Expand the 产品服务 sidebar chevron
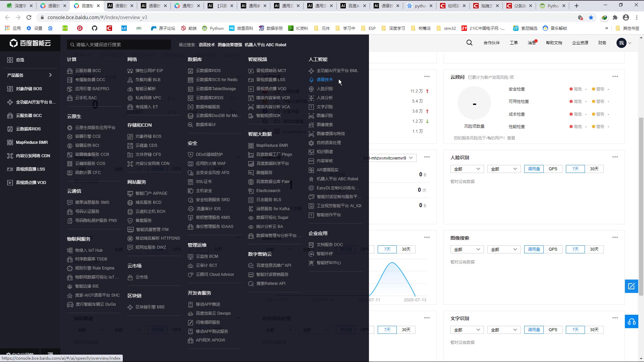Image resolution: width=644 pixels, height=362 pixels. click(x=50, y=75)
